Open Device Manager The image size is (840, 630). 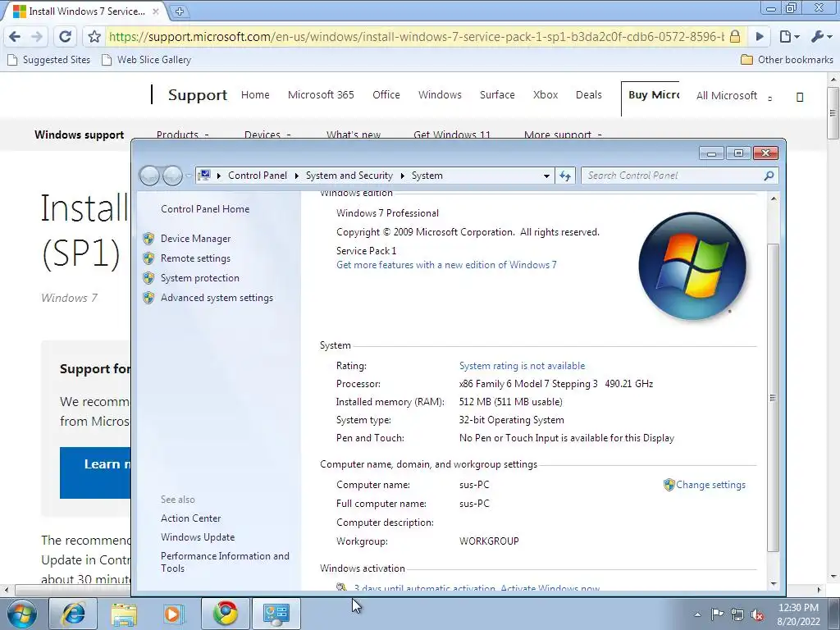[195, 239]
